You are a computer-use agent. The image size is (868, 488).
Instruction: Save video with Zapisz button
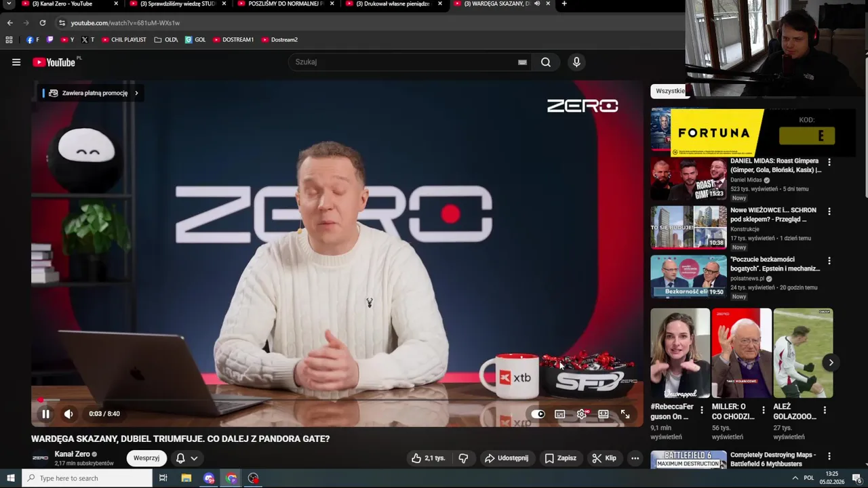click(560, 458)
